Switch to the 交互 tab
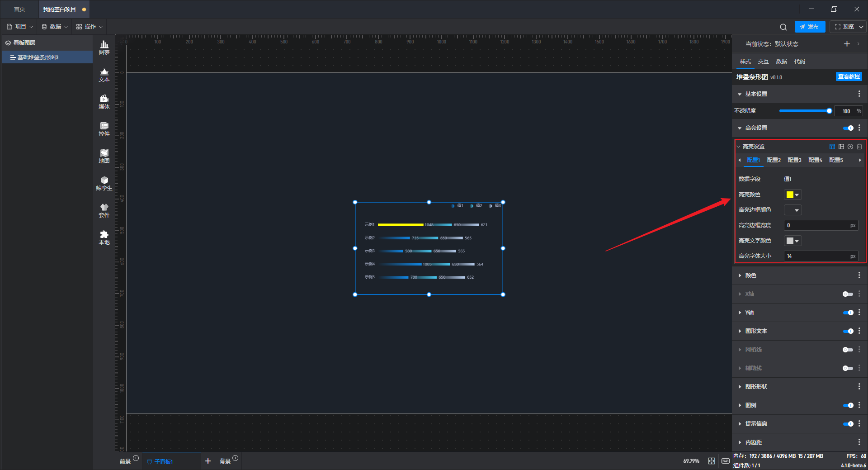Screen dimensions: 868x470 click(763, 62)
